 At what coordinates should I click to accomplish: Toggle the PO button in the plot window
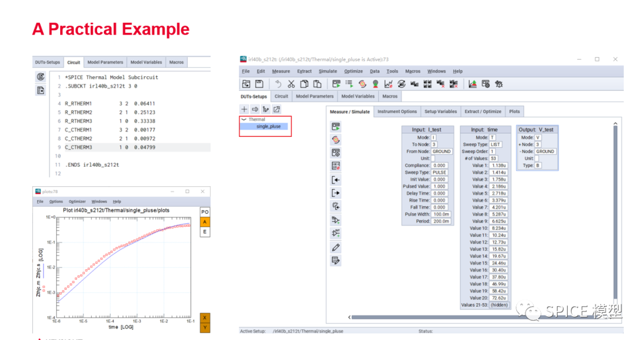click(x=205, y=212)
